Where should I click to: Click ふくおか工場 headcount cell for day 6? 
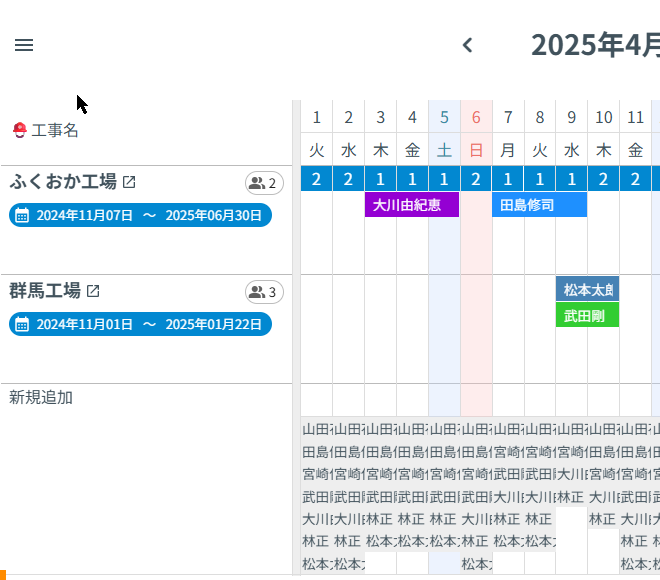[476, 179]
